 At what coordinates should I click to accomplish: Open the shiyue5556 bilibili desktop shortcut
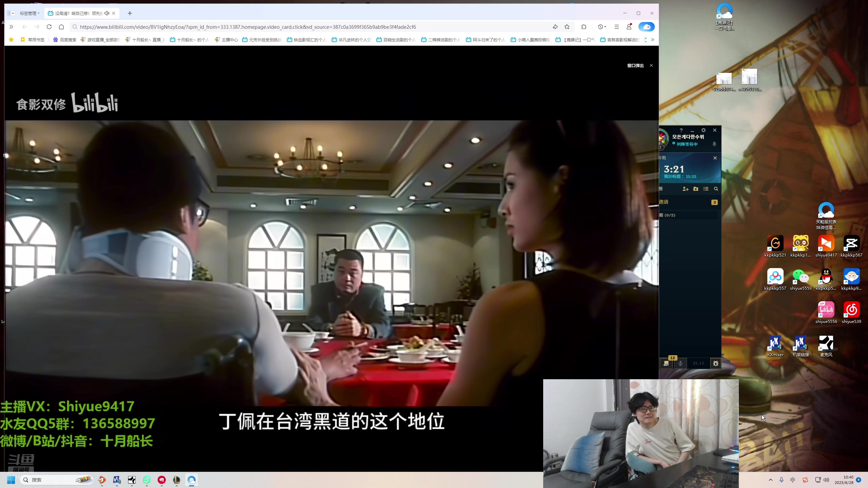[x=826, y=312]
